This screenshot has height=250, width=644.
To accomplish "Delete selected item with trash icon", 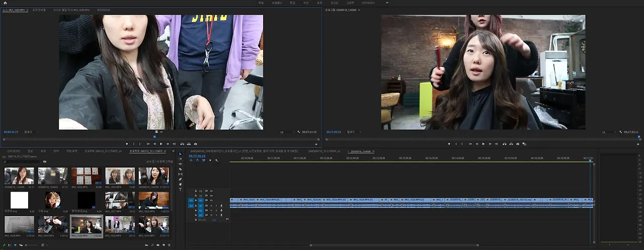I will (x=169, y=245).
